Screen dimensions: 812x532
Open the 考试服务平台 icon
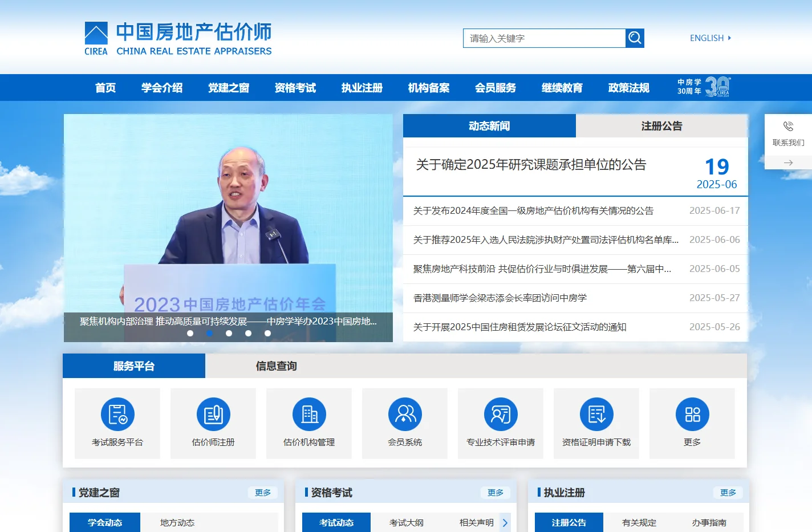(x=117, y=414)
